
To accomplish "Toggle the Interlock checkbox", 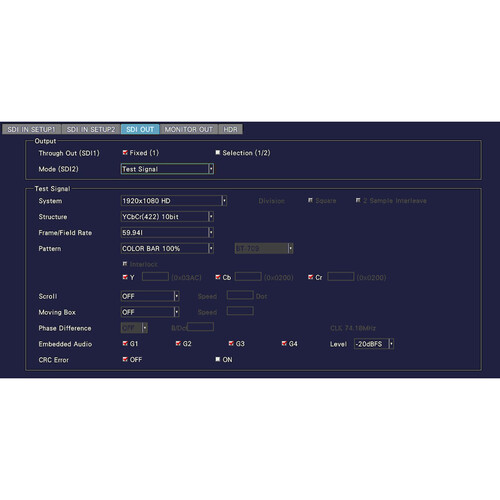I will tap(125, 264).
